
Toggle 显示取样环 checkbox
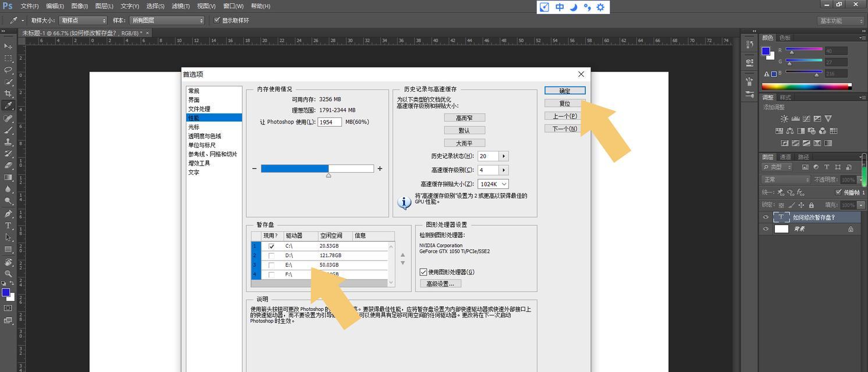coord(217,20)
